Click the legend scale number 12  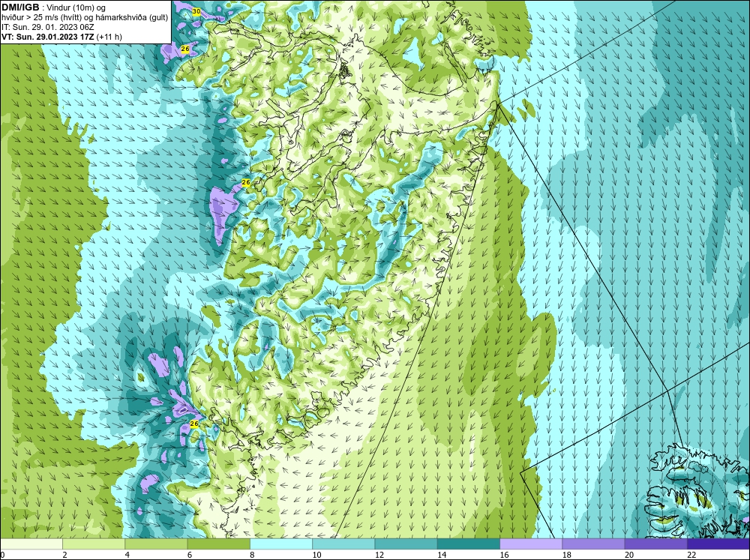(379, 555)
